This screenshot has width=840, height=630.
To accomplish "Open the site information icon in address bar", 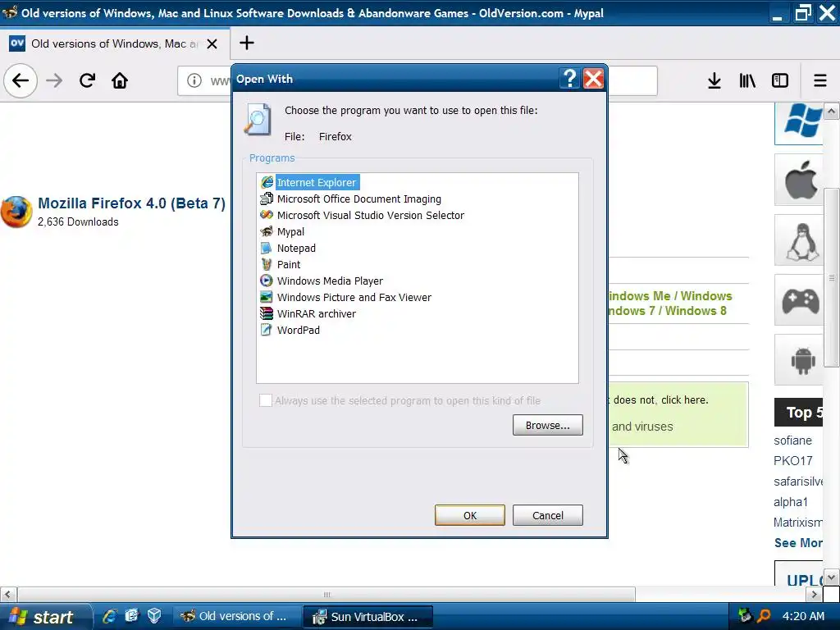I will pyautogui.click(x=194, y=80).
